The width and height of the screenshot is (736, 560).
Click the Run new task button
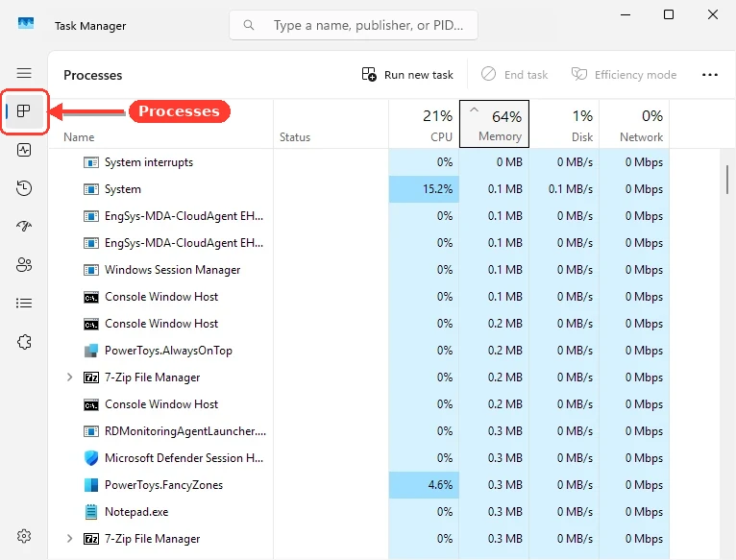(407, 75)
